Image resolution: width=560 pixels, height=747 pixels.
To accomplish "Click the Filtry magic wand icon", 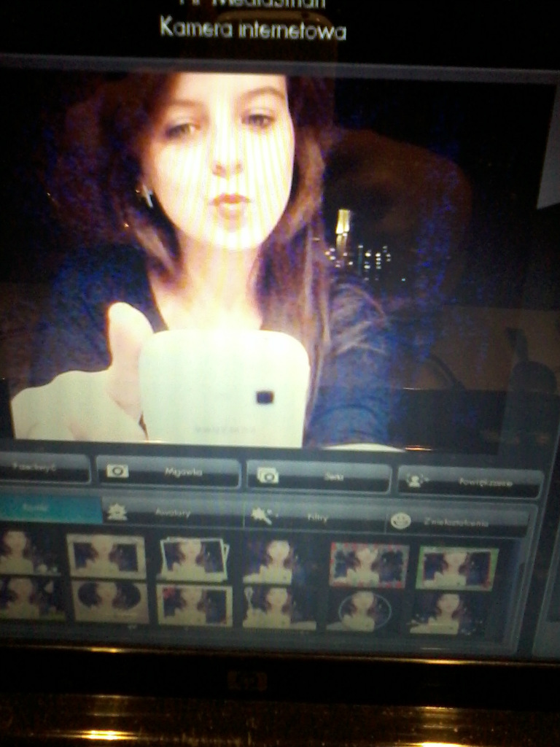I will 261,516.
